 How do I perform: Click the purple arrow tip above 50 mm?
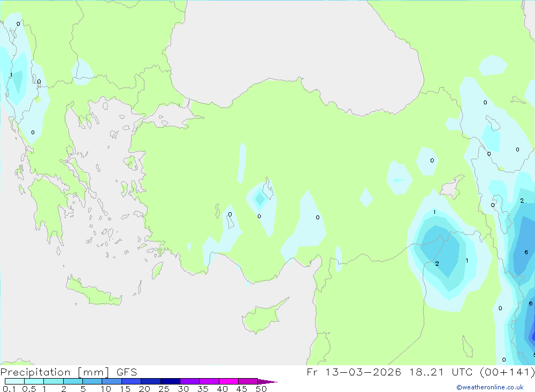point(267,381)
